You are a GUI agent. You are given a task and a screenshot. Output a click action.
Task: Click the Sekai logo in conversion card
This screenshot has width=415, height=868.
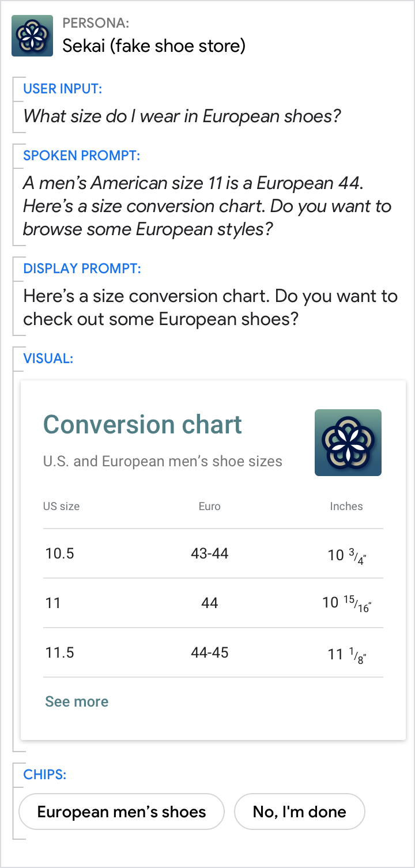348,443
